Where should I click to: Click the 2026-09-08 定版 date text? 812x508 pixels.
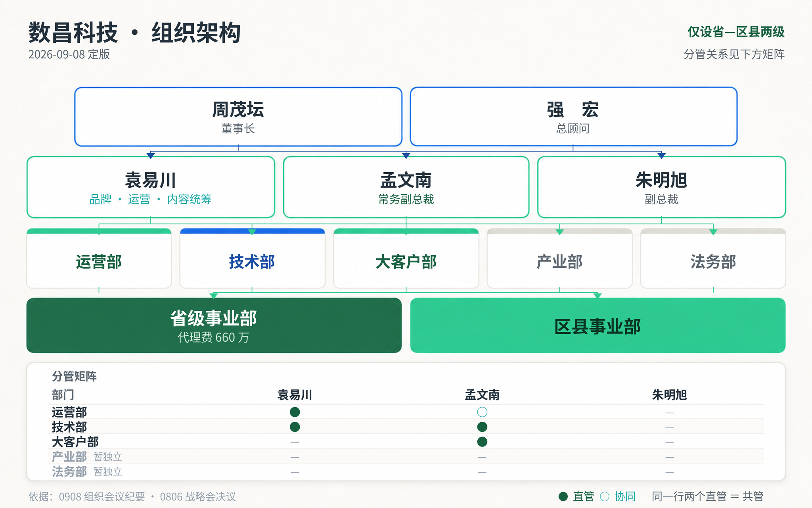click(69, 54)
